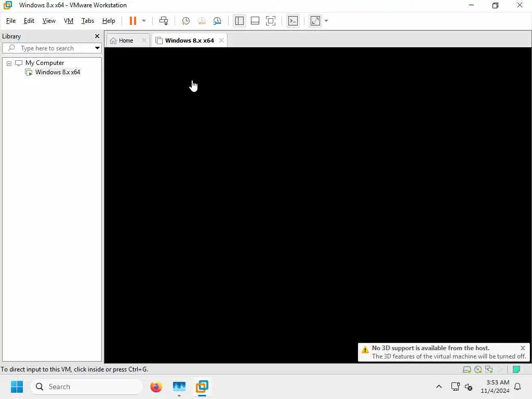Image resolution: width=532 pixels, height=399 pixels.
Task: Click the stretch guest display icon
Action: coord(315,21)
